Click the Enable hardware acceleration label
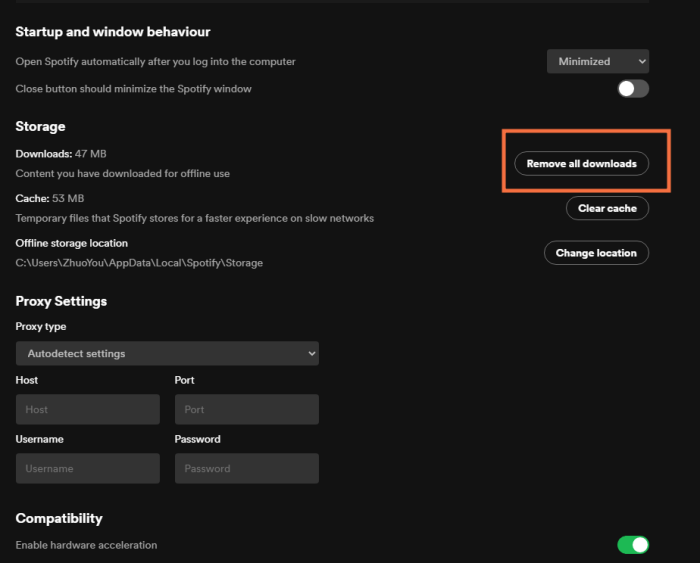The height and width of the screenshot is (563, 700). tap(86, 545)
